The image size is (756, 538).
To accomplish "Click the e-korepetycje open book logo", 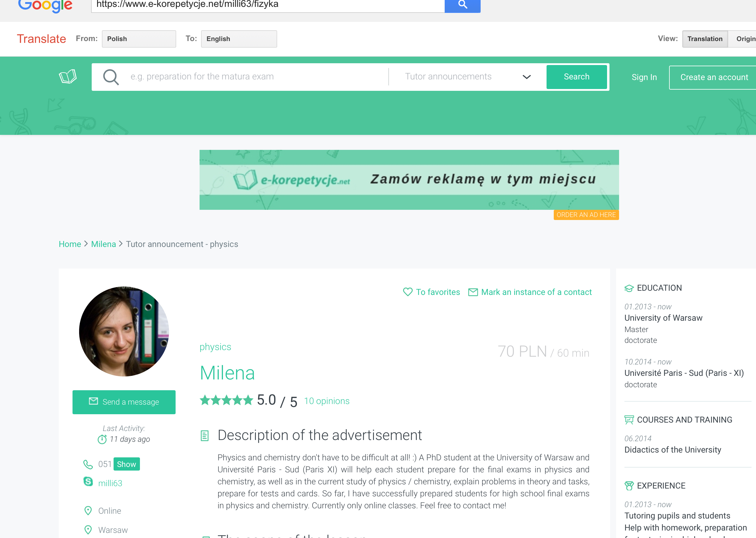I will point(68,76).
